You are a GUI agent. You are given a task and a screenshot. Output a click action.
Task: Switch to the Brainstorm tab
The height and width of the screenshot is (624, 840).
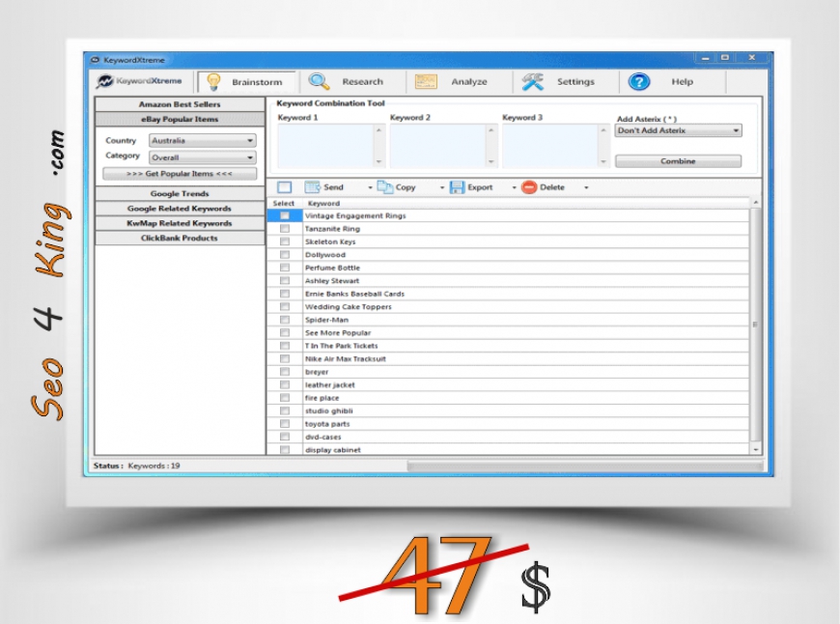[247, 82]
